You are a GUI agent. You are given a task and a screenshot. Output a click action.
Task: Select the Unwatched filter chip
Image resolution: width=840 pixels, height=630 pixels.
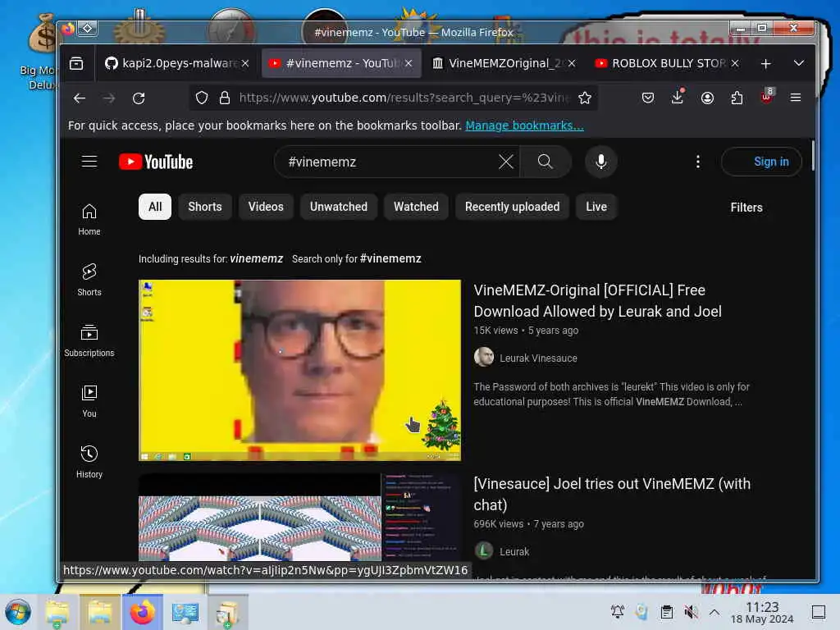[x=339, y=207]
